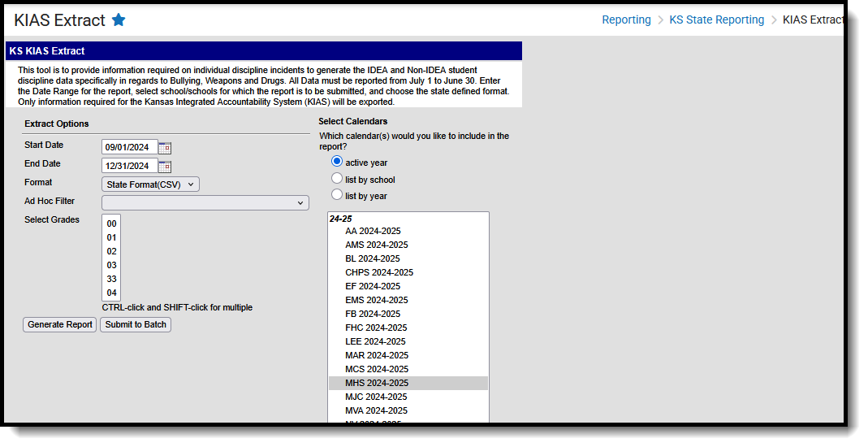The width and height of the screenshot is (868, 447).
Task: Select grade 01 in the grades list
Action: (x=111, y=237)
